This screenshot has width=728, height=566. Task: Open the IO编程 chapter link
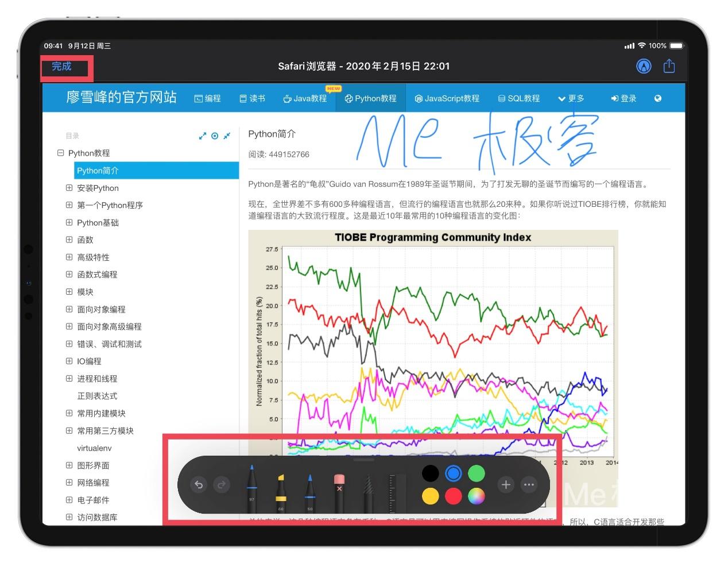(89, 361)
